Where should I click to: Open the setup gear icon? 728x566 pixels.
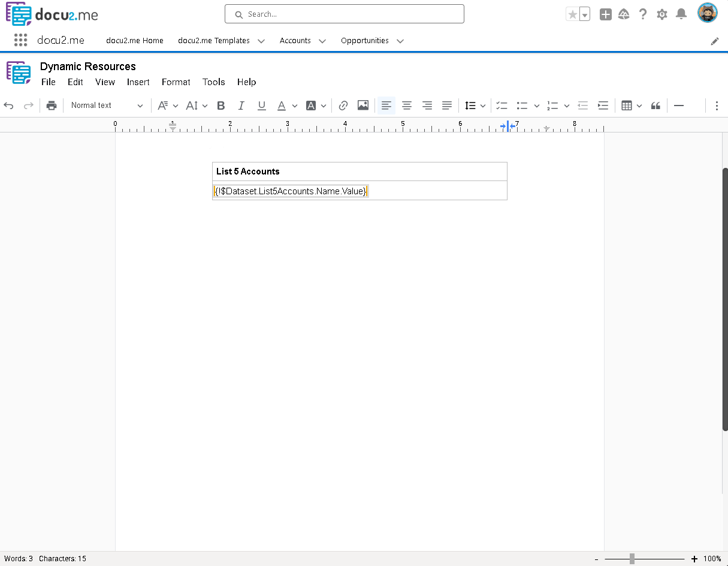(x=662, y=14)
